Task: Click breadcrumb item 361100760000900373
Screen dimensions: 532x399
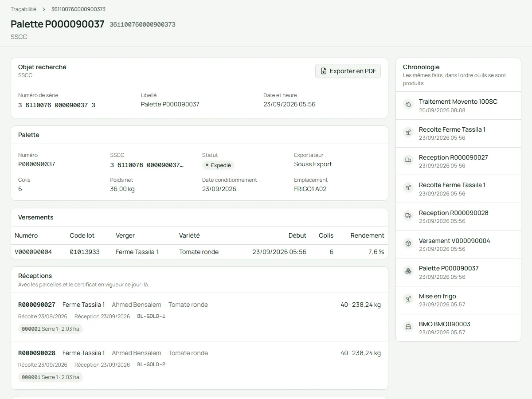Action: coord(78,9)
